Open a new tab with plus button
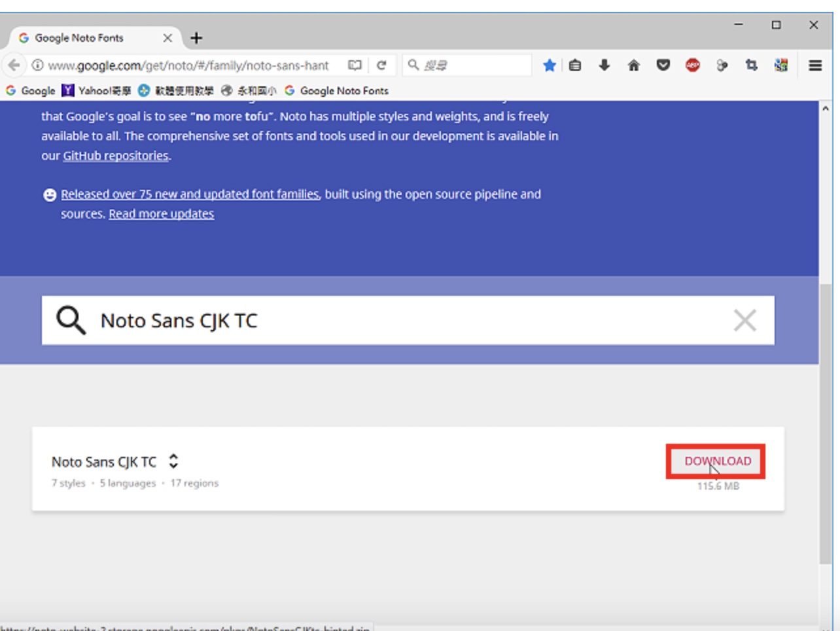840x631 pixels. click(196, 38)
